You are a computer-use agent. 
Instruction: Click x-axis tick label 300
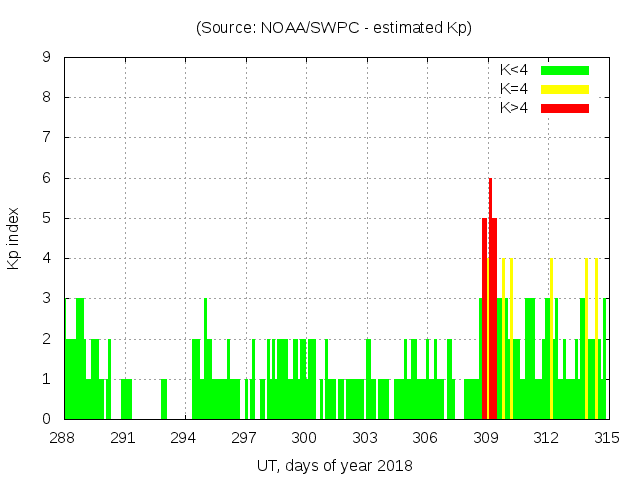coord(304,438)
